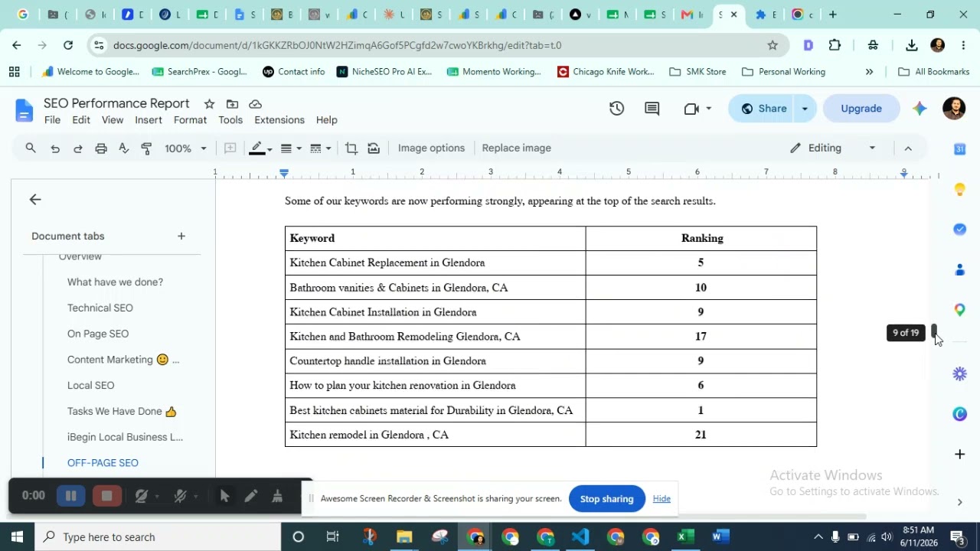Open the Windows Start menu

tap(17, 537)
